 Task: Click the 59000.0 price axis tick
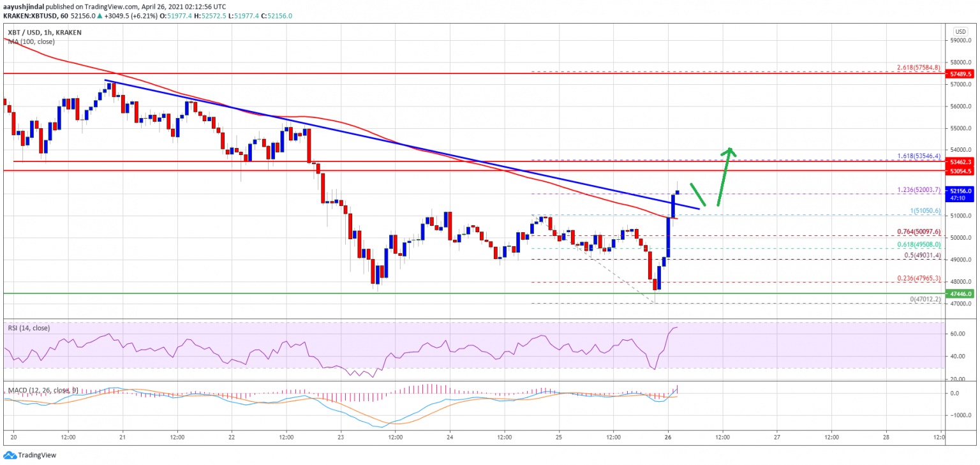[x=962, y=40]
